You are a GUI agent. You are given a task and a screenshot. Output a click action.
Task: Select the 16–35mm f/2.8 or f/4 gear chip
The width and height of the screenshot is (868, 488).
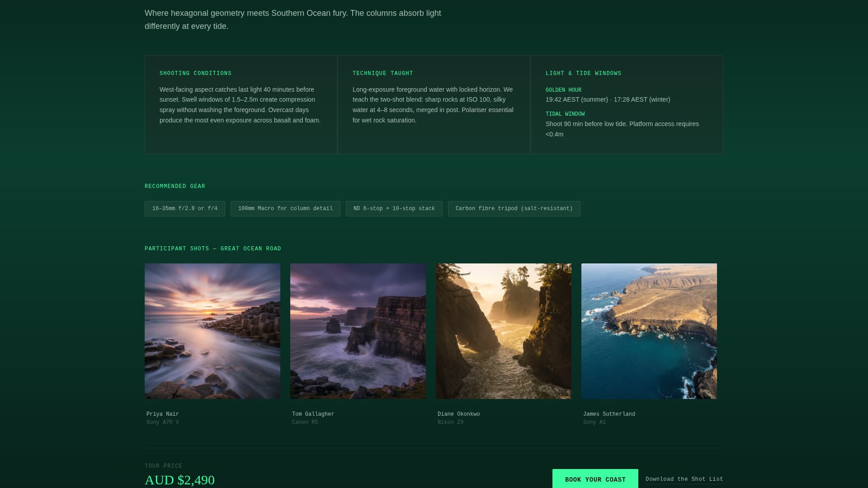(x=184, y=208)
